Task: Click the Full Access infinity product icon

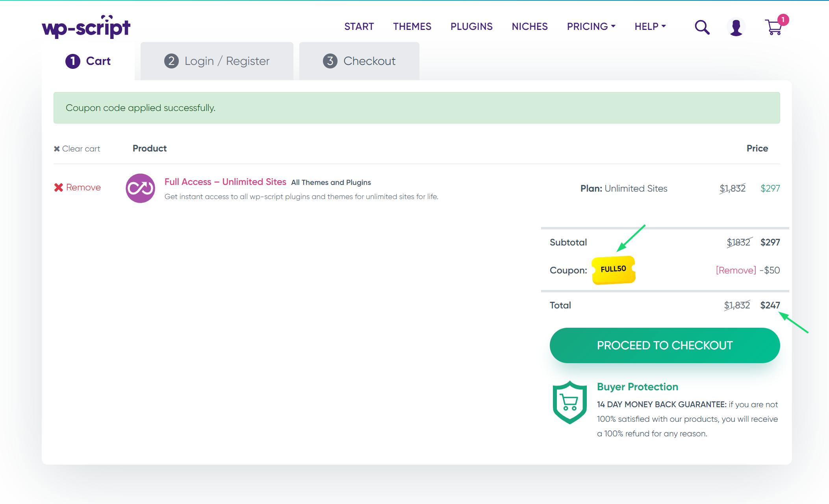Action: pos(140,188)
